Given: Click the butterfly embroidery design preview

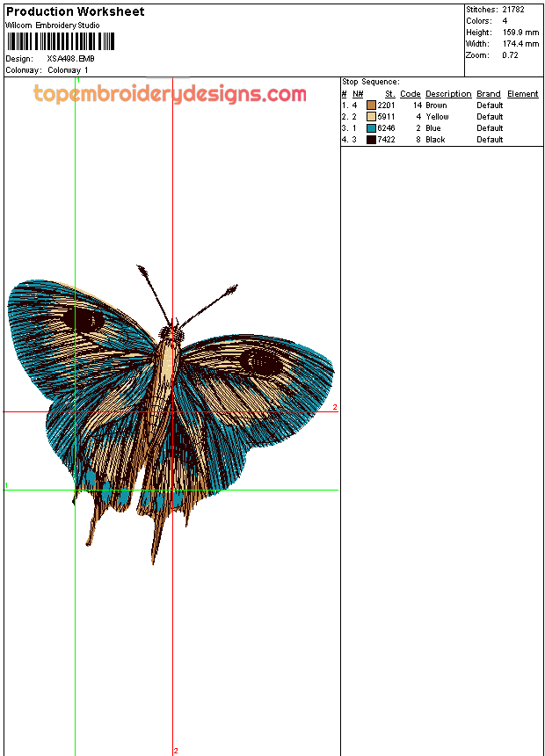Looking at the screenshot, I should [171, 415].
